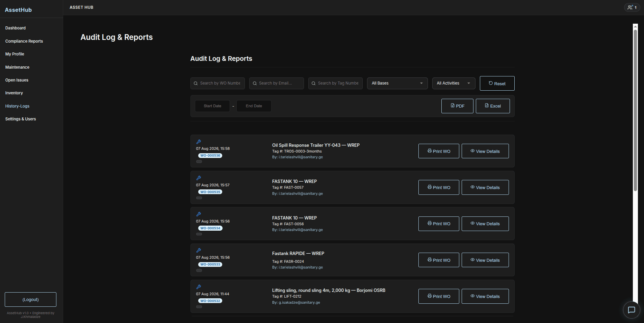644x323 pixels.
Task: Open the Dashboard page
Action: (x=16, y=28)
